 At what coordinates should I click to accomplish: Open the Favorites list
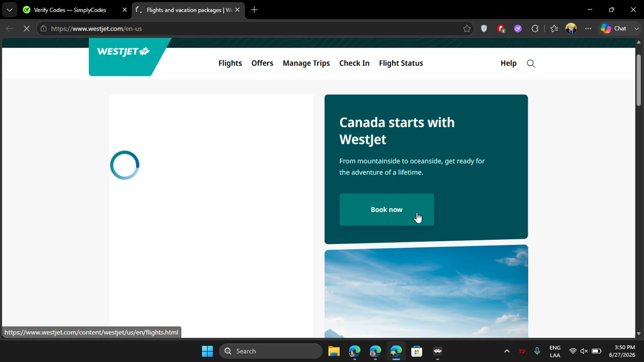554,29
